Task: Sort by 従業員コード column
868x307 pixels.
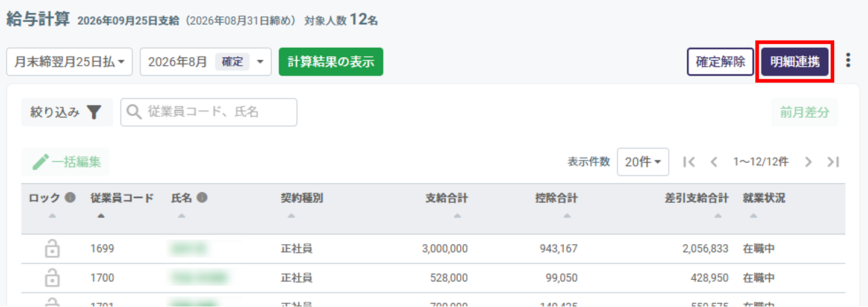Action: (x=101, y=216)
